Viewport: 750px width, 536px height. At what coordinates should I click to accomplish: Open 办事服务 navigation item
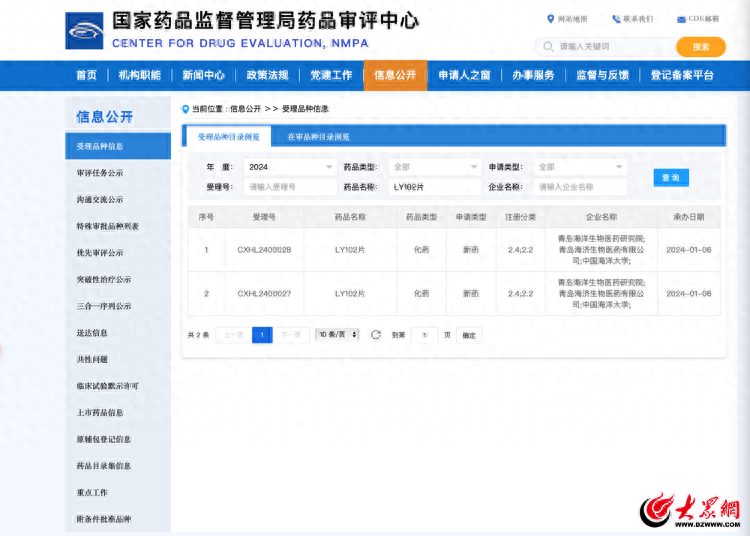click(x=533, y=75)
